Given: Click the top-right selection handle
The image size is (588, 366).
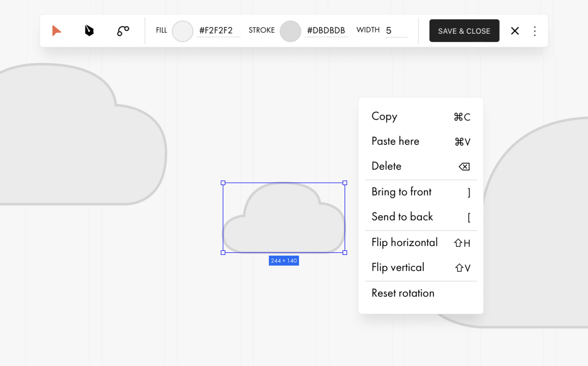Looking at the screenshot, I should point(345,183).
